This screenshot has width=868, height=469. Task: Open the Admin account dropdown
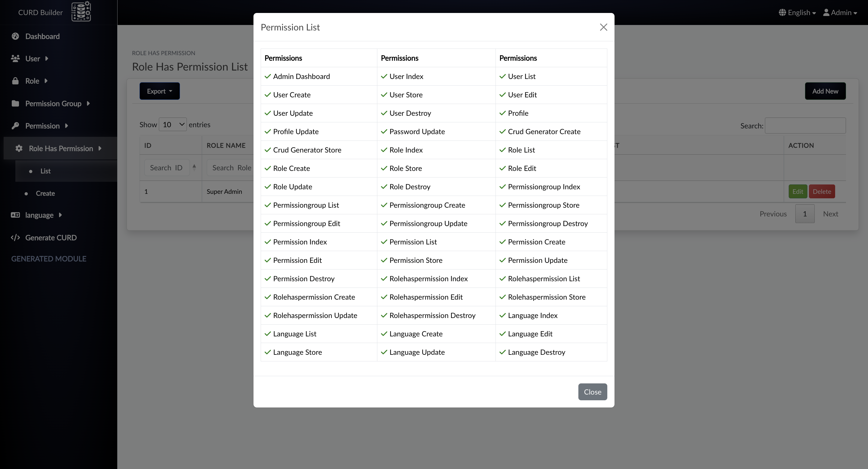tap(840, 12)
